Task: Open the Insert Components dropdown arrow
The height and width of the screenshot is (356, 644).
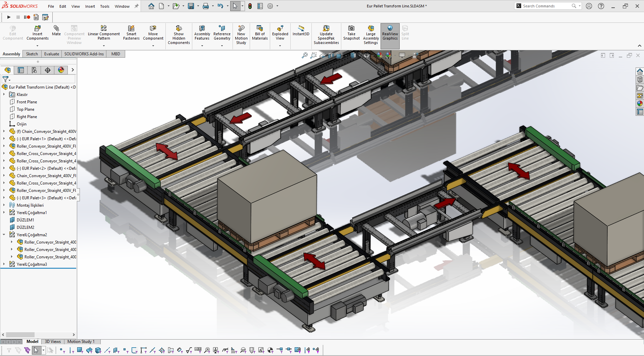Action: click(x=38, y=46)
